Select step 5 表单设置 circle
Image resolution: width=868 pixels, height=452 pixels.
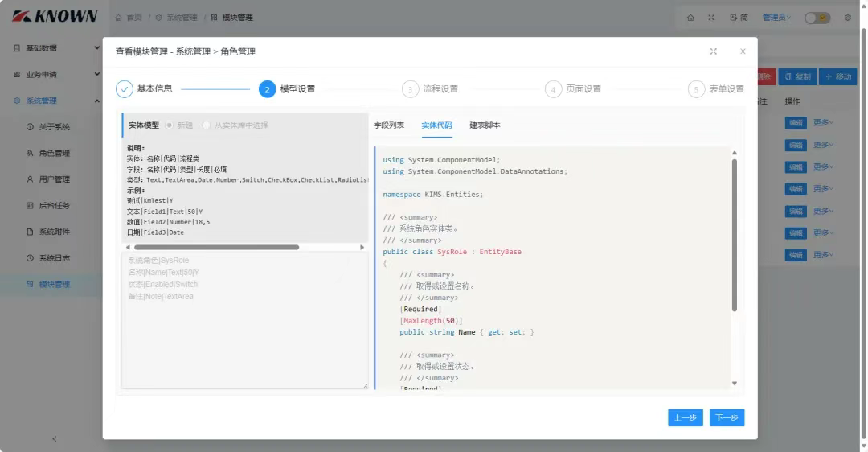coord(696,89)
